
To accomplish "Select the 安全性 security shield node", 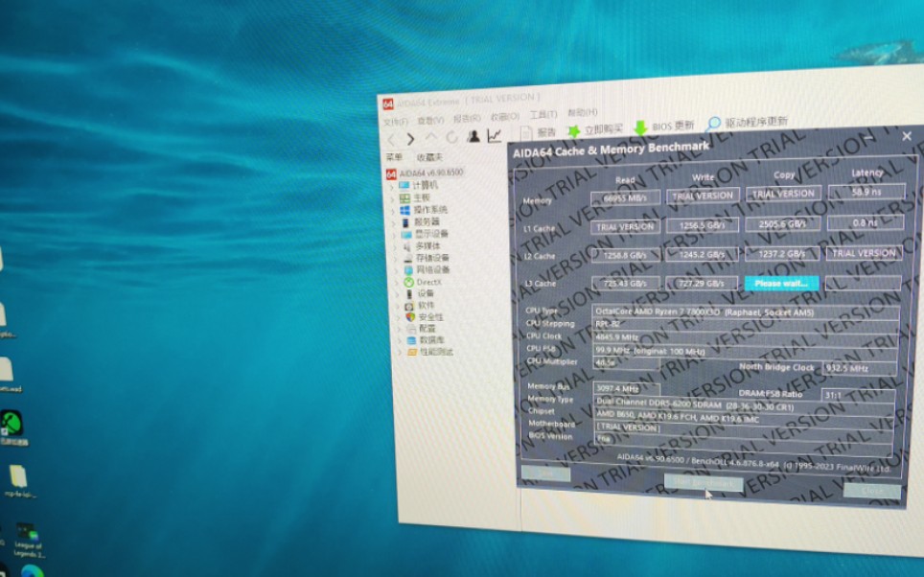I will pyautogui.click(x=425, y=317).
